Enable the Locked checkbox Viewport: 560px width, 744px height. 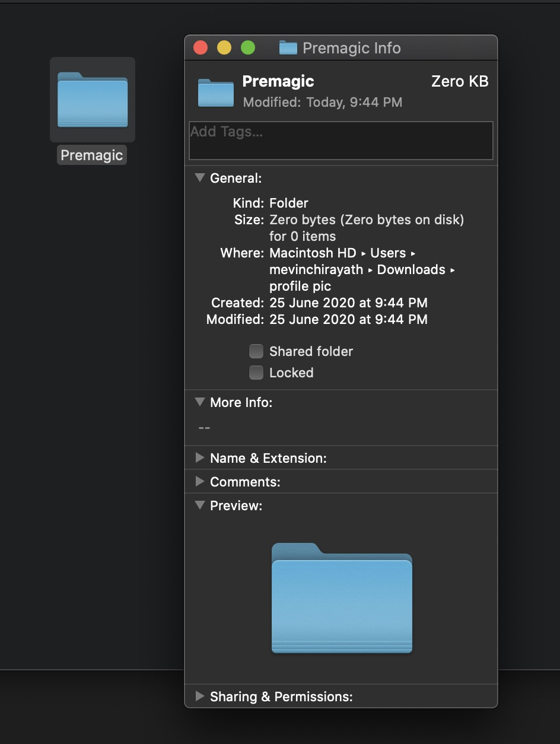point(256,373)
